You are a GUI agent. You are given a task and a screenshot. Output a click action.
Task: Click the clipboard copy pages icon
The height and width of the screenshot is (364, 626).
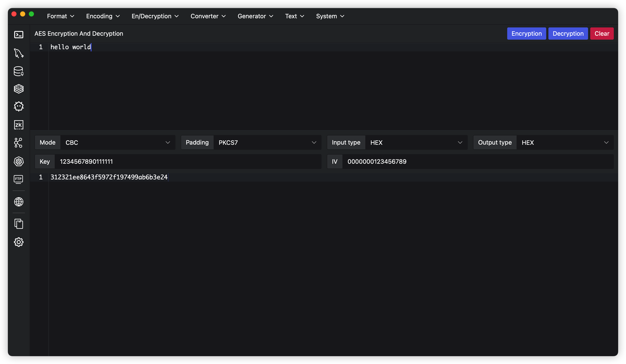click(19, 224)
